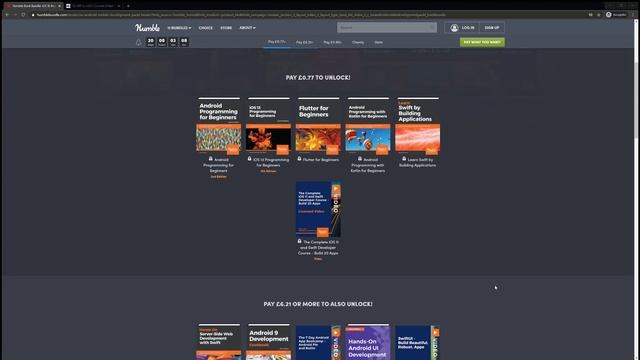Open Android 9 Development Cookbook cover
640x360 pixels.
pos(269,342)
